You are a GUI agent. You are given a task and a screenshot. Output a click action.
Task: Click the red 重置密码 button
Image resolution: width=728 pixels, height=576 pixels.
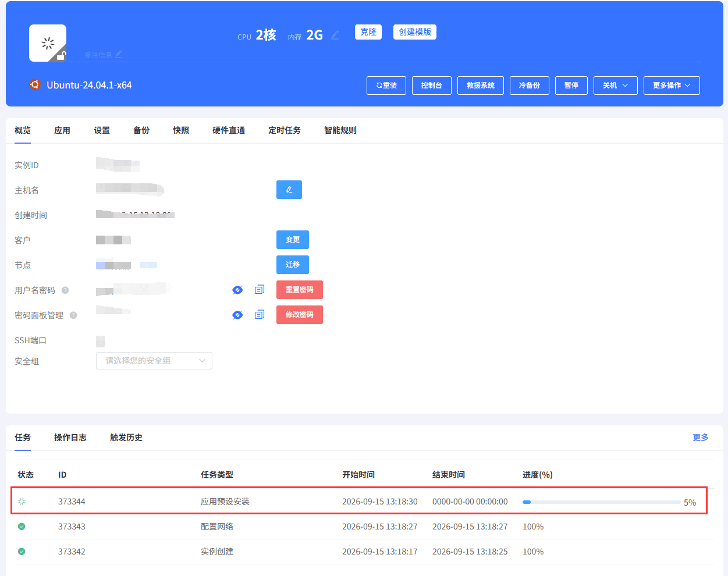pos(300,290)
